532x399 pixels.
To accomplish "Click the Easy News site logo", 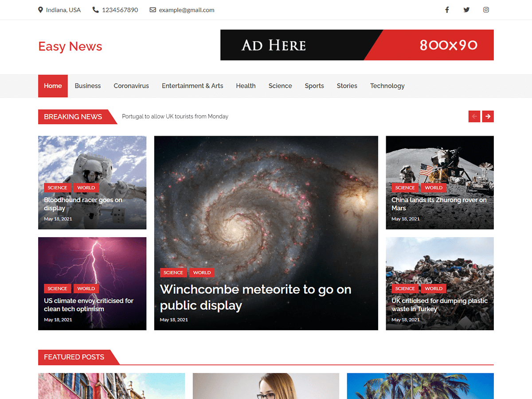I will click(x=70, y=46).
